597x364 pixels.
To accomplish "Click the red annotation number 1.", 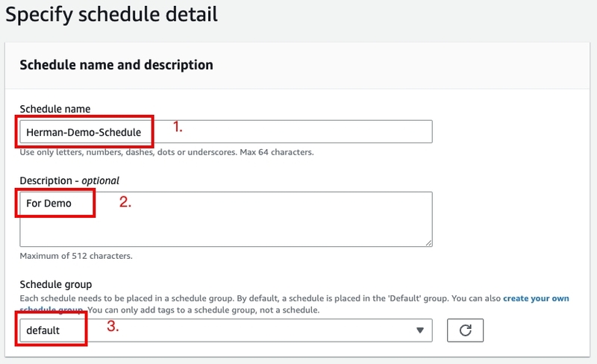I will (178, 127).
